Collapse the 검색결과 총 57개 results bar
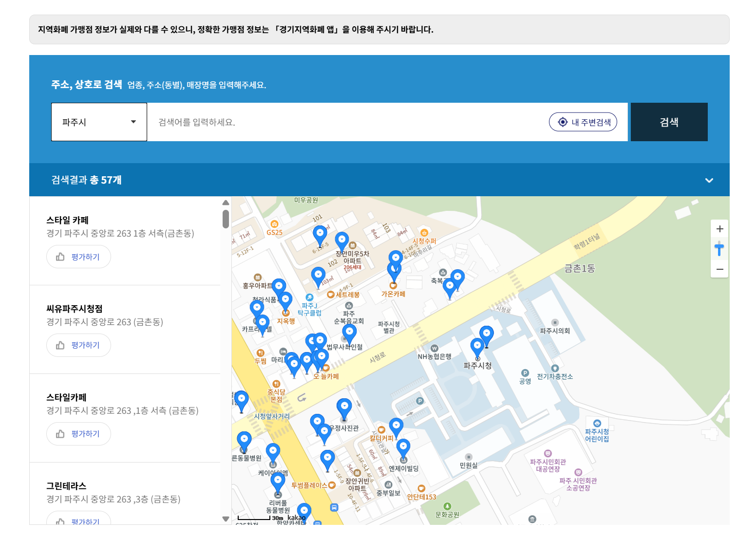 (709, 180)
